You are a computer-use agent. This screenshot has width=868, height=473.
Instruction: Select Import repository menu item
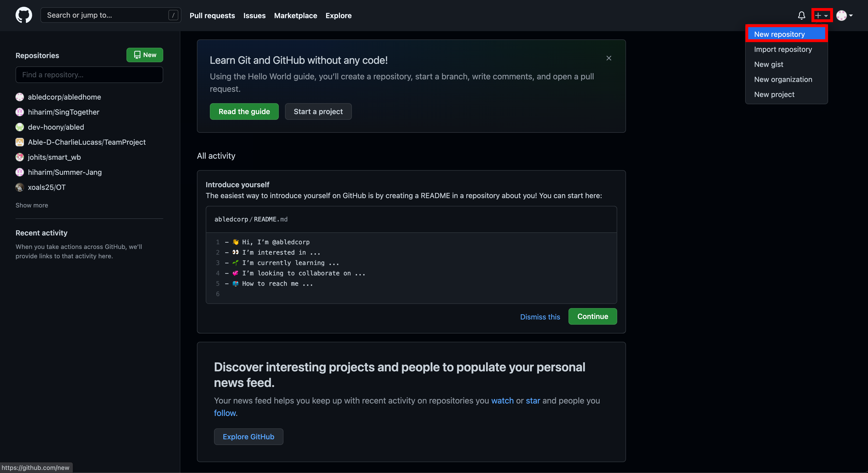tap(782, 49)
